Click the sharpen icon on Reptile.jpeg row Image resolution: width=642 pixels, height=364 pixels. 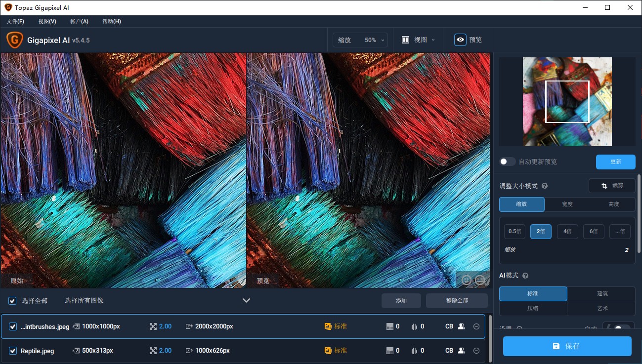[x=414, y=351]
